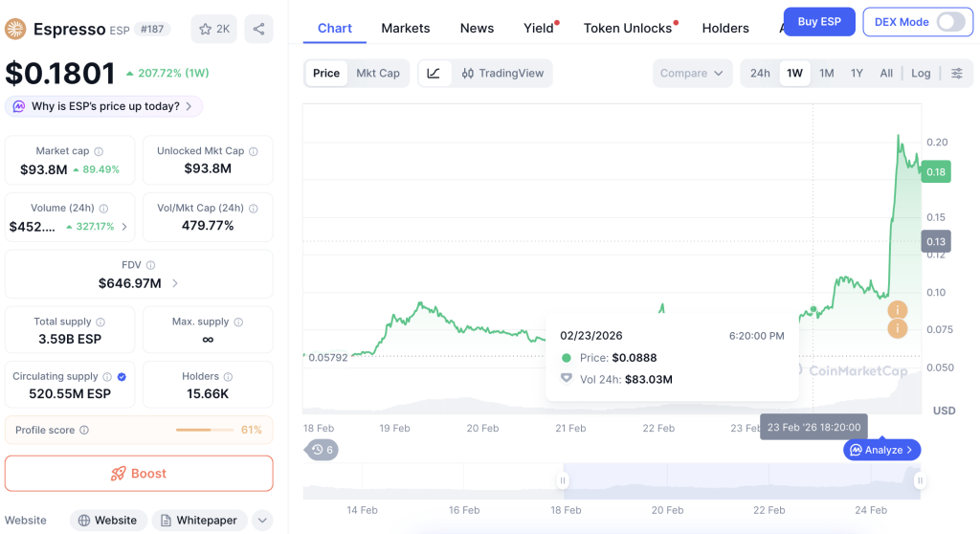Select the line chart view icon
Viewport: 980px width, 534px height.
click(x=434, y=73)
